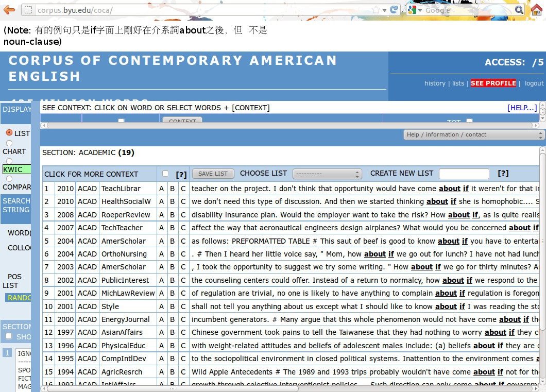Click context C for row 6 OrthoNursing
The height and width of the screenshot is (392, 546).
(183, 254)
